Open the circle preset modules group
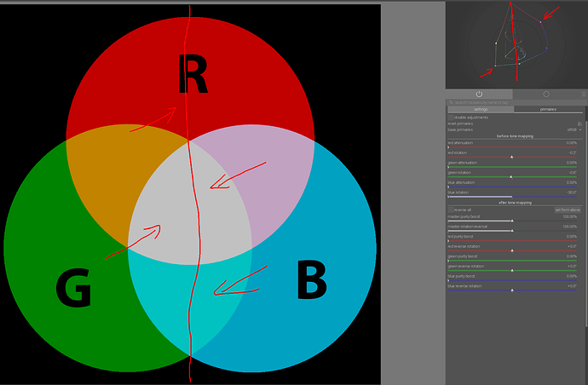 546,94
